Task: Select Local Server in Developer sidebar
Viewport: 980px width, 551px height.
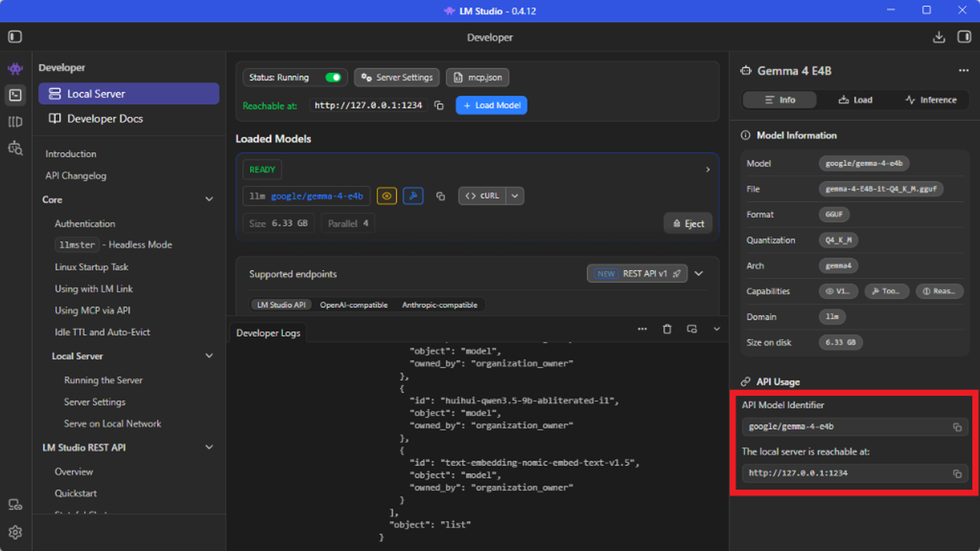Action: click(x=129, y=94)
